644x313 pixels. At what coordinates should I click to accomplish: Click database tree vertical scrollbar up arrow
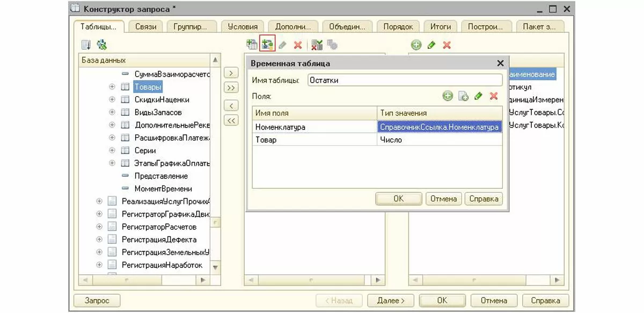coord(215,60)
